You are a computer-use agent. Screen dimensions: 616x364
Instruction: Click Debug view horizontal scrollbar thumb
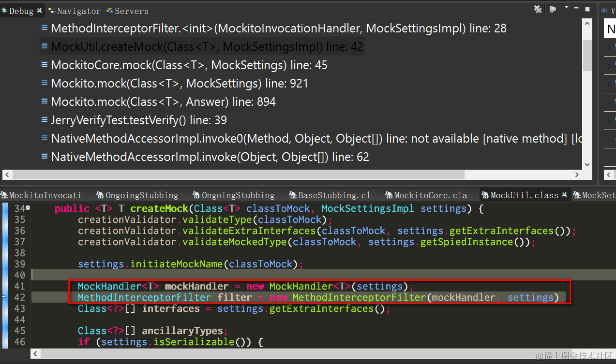pos(238,175)
